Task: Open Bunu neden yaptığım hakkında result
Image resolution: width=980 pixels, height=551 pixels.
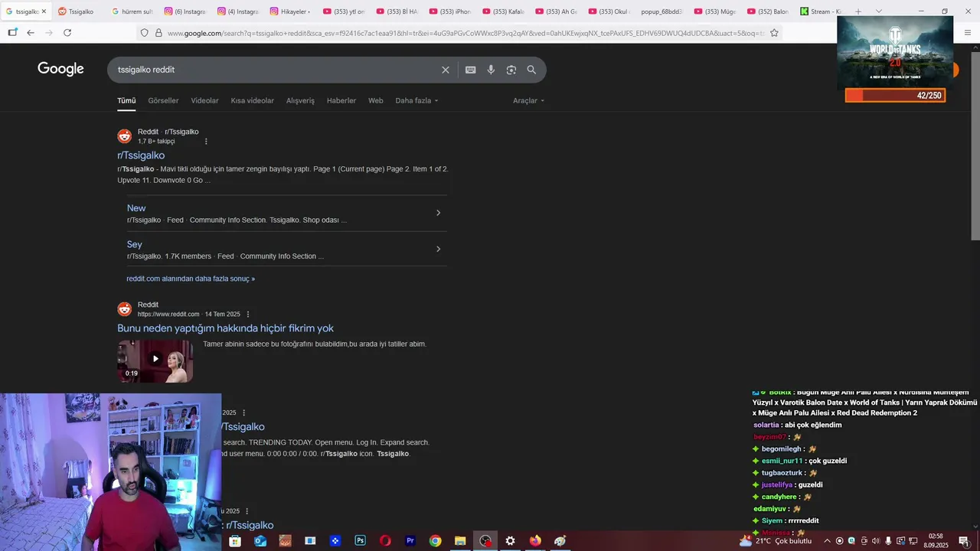Action: tap(225, 328)
